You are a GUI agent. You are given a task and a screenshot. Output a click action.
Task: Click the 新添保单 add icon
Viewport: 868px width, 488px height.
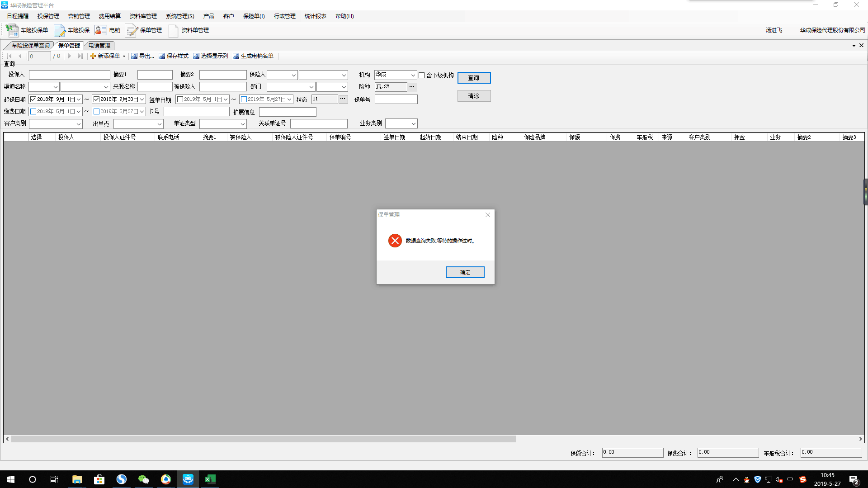tap(93, 56)
